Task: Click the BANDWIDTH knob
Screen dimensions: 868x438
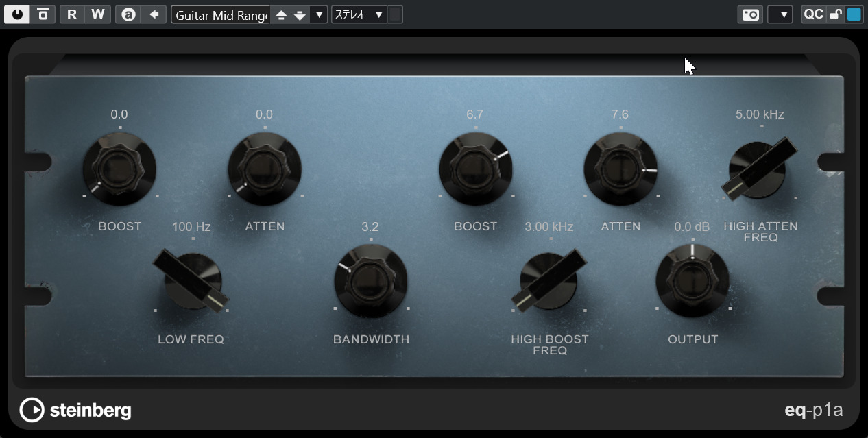Action: point(371,281)
